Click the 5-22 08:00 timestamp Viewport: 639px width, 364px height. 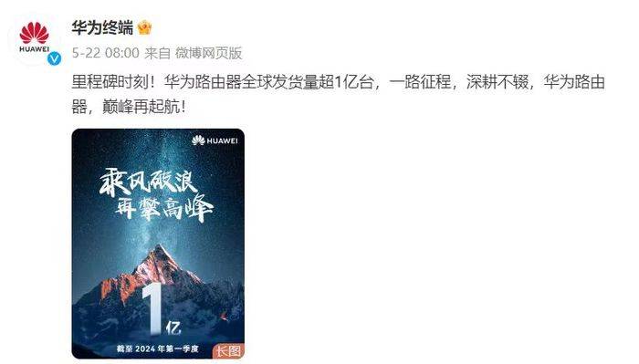point(106,53)
